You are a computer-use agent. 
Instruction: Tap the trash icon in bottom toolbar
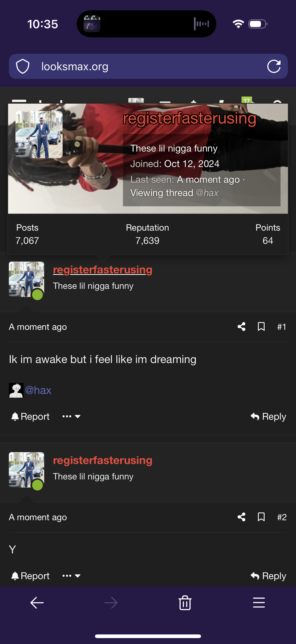coord(185,603)
